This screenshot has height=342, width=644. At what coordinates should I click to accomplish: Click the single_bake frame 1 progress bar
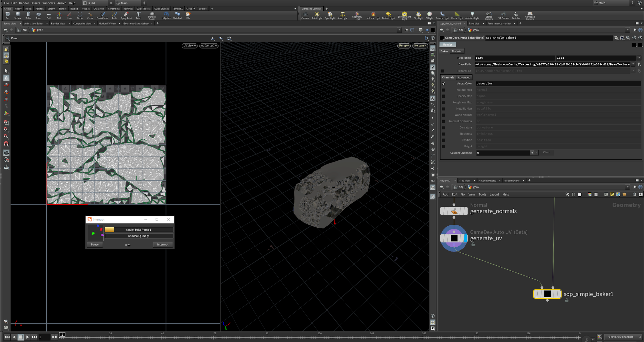coord(139,230)
